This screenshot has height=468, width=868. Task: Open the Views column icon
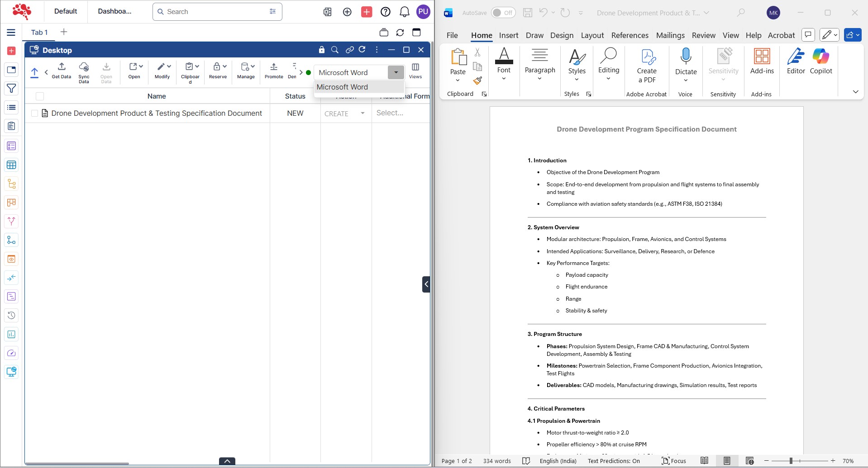[415, 67]
